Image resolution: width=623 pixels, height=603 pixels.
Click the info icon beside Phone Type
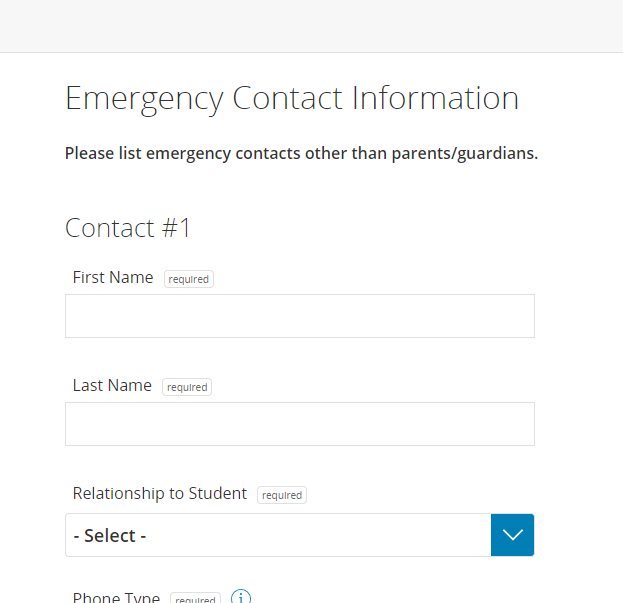[241, 597]
